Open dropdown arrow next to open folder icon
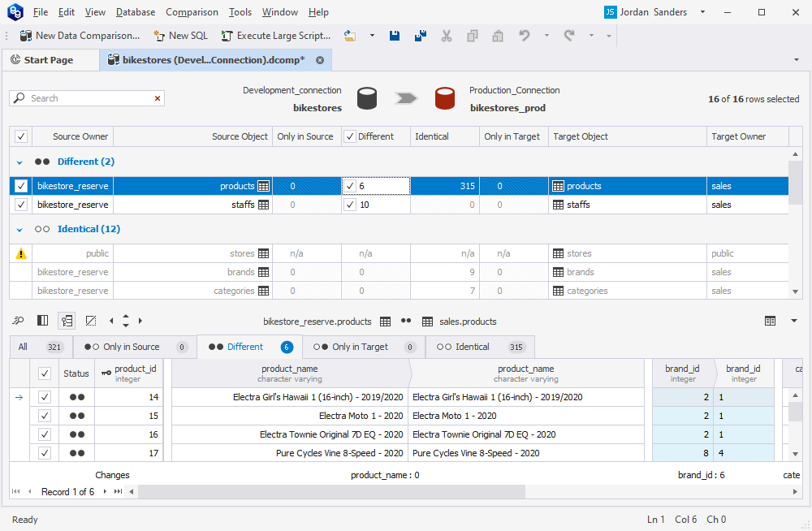Image resolution: width=812 pixels, height=531 pixels. (372, 36)
